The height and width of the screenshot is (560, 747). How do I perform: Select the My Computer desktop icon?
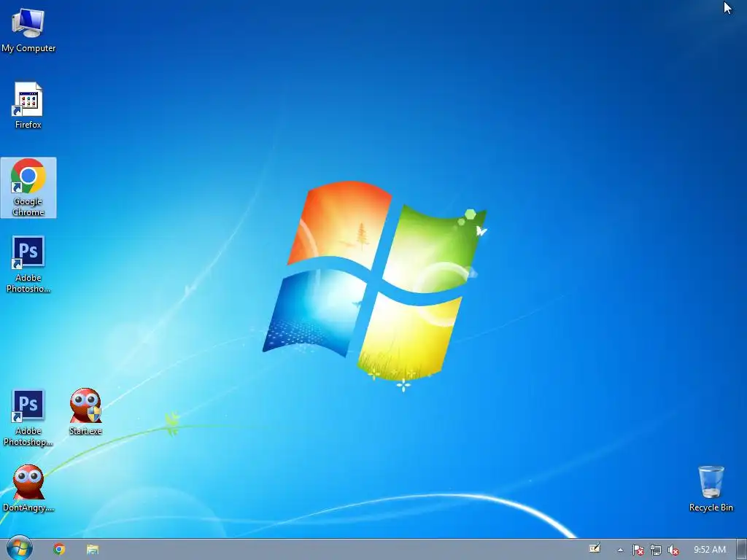tap(28, 29)
